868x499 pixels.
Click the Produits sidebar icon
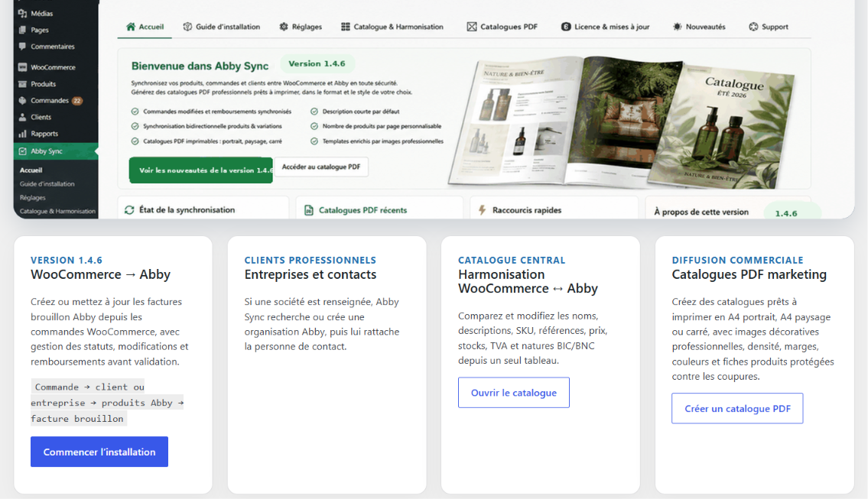[x=22, y=83]
